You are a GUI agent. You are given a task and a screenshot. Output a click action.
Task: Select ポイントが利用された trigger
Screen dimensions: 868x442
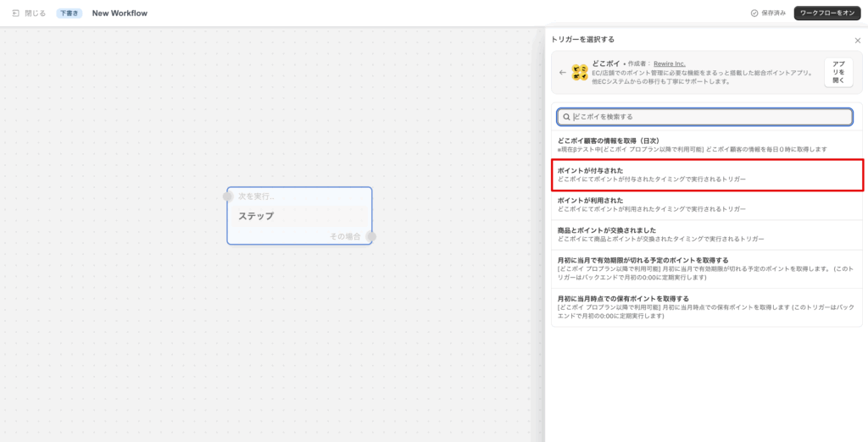706,205
